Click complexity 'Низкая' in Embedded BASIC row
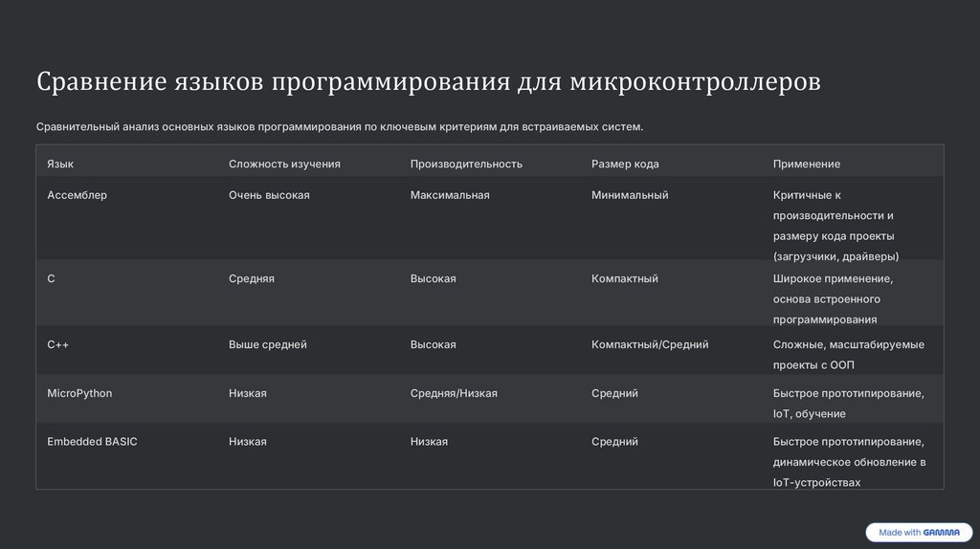The width and height of the screenshot is (980, 549). click(248, 442)
